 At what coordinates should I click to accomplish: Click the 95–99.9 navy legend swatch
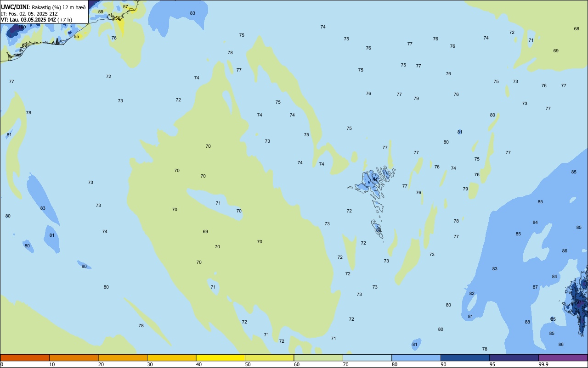tap(514, 357)
